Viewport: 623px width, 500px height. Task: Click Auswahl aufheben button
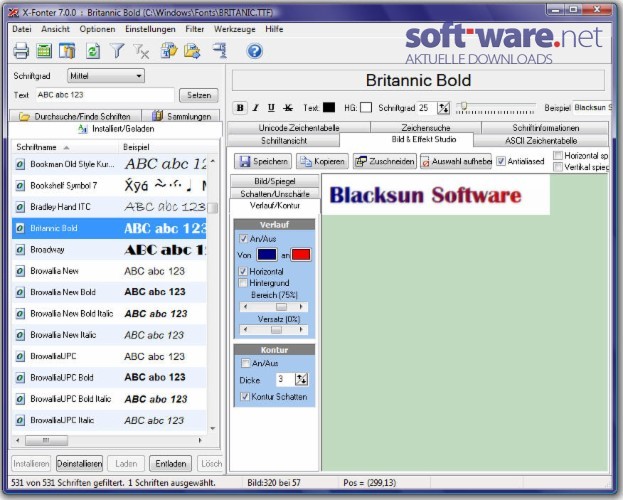[x=456, y=161]
